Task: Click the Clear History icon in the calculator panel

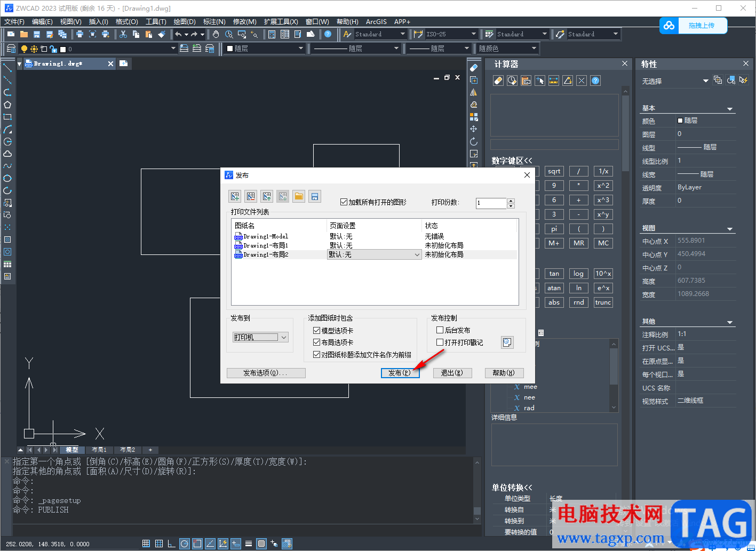Action: [512, 81]
